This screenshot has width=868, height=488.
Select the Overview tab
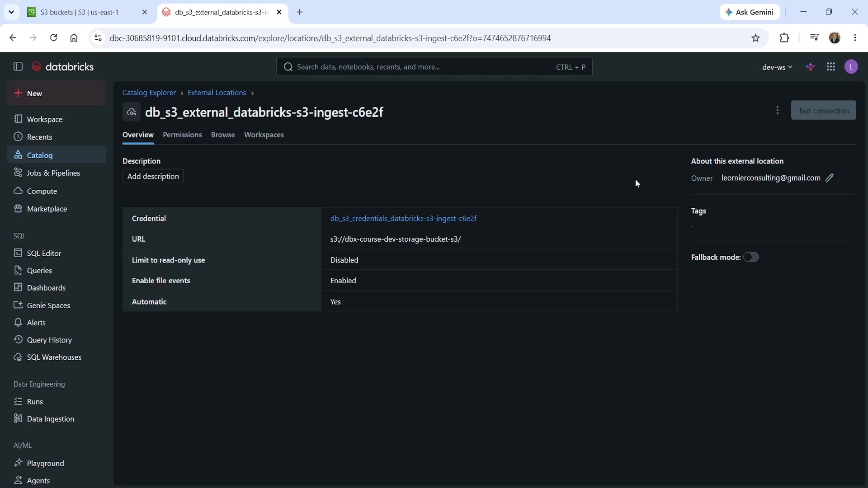click(138, 135)
